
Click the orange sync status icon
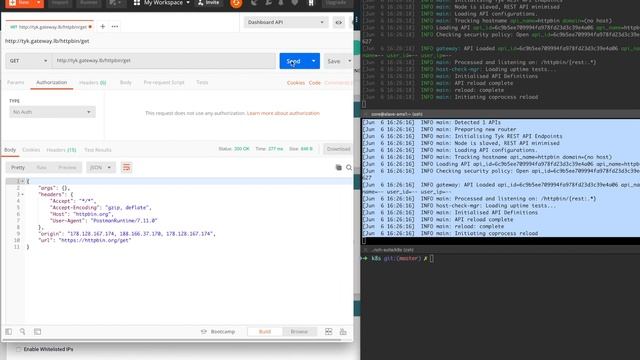point(236,4)
